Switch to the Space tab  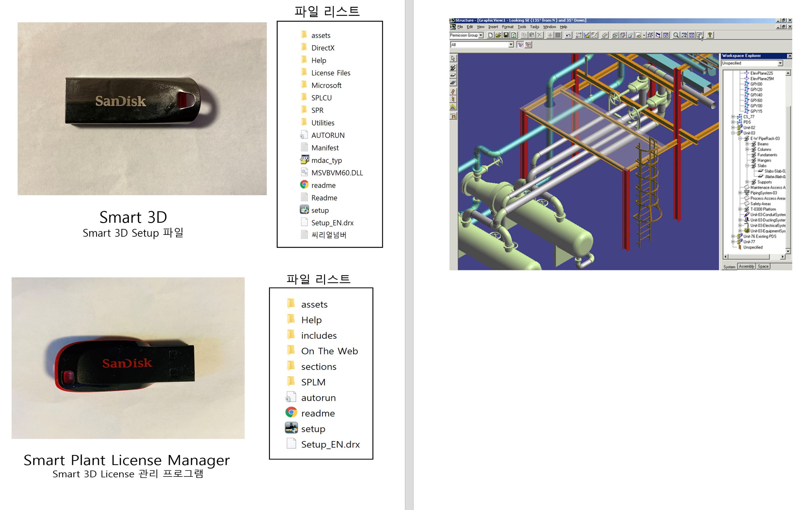763,266
